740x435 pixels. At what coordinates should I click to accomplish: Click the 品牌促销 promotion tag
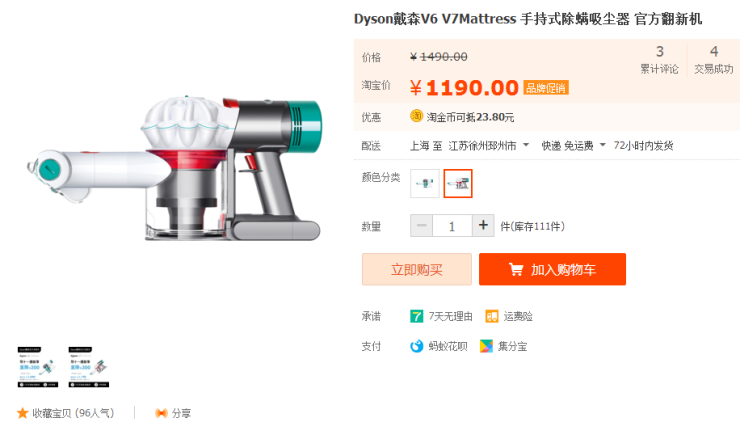[x=546, y=88]
